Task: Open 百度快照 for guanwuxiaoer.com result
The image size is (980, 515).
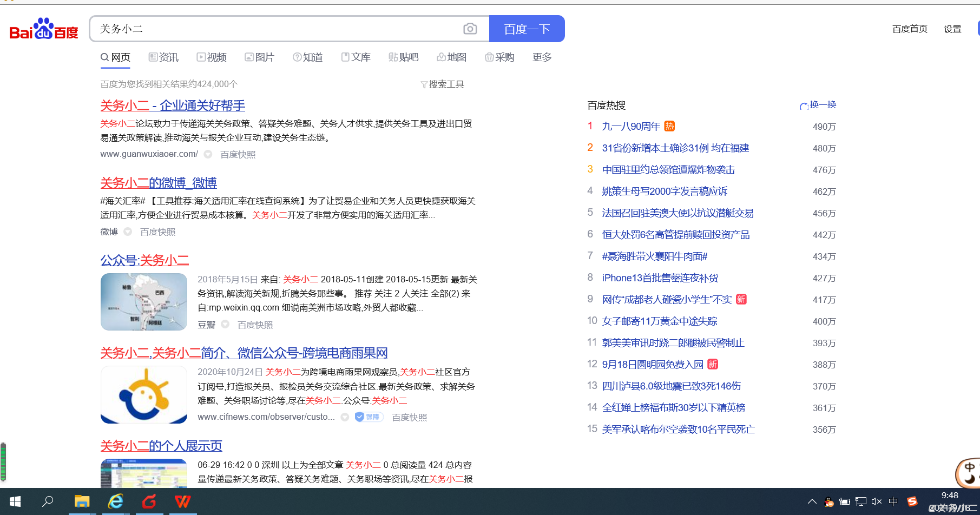Action: 238,155
